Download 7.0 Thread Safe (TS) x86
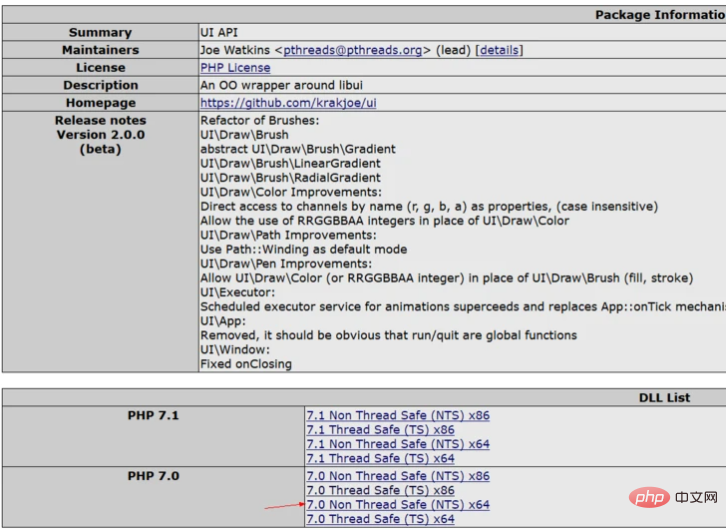The height and width of the screenshot is (530, 728). click(x=380, y=491)
